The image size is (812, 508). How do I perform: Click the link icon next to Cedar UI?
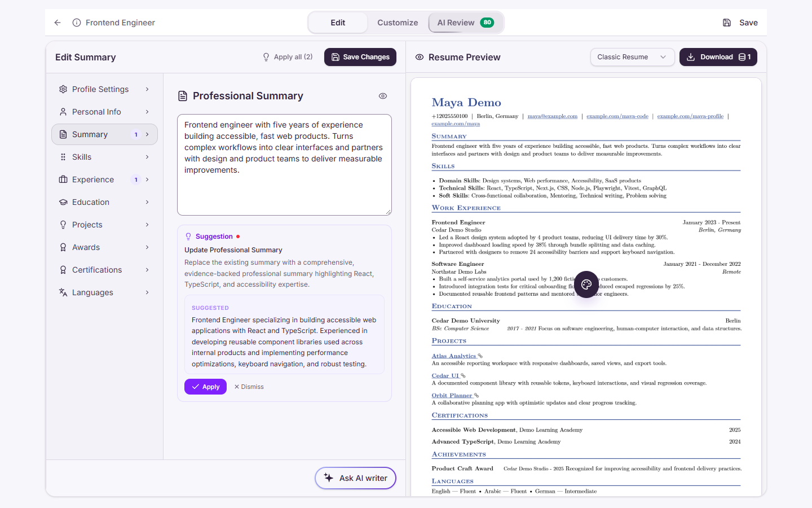tap(463, 376)
